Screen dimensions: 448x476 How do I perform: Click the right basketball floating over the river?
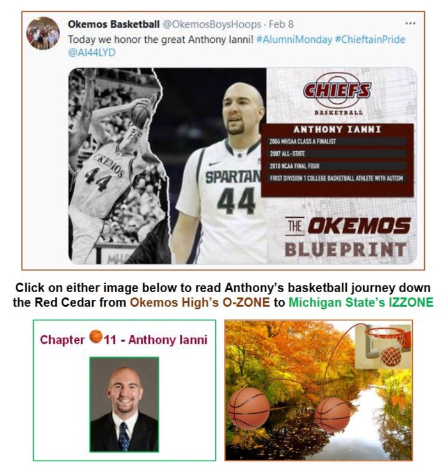click(332, 414)
